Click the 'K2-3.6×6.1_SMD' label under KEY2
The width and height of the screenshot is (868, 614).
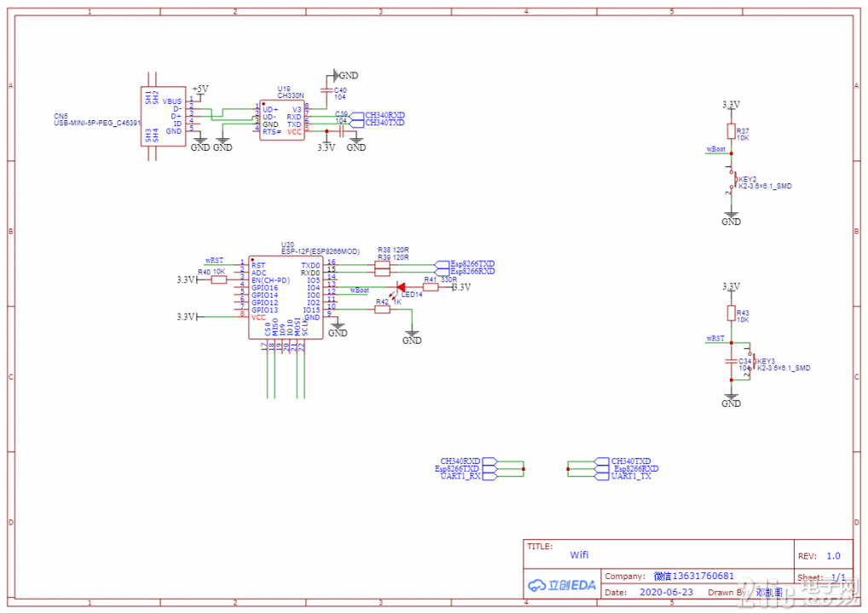point(765,186)
